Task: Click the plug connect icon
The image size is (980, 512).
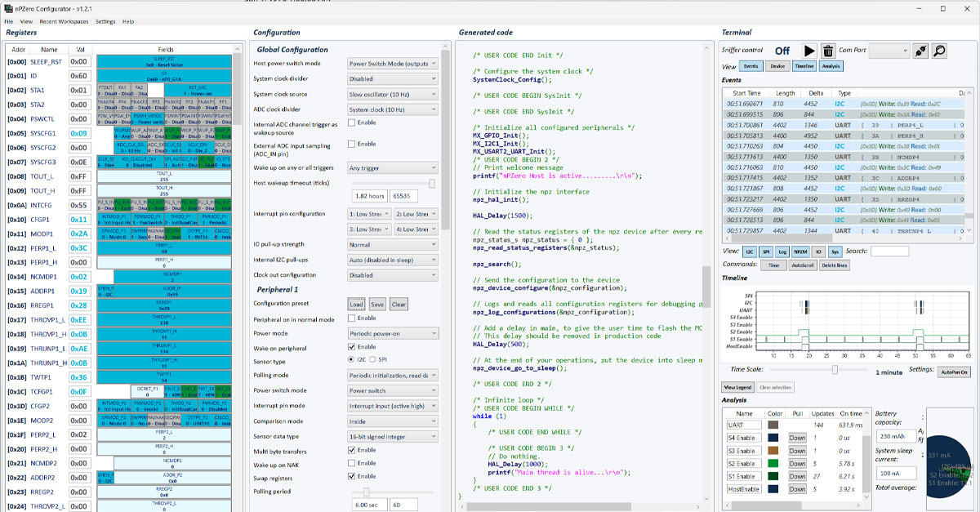Action: click(x=921, y=51)
